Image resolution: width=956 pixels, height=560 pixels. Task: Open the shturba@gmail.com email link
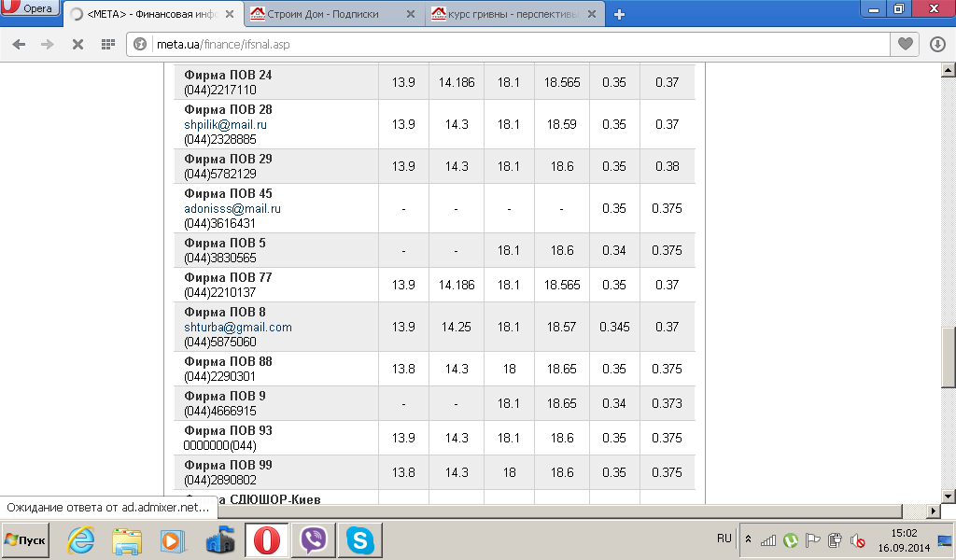tap(238, 328)
